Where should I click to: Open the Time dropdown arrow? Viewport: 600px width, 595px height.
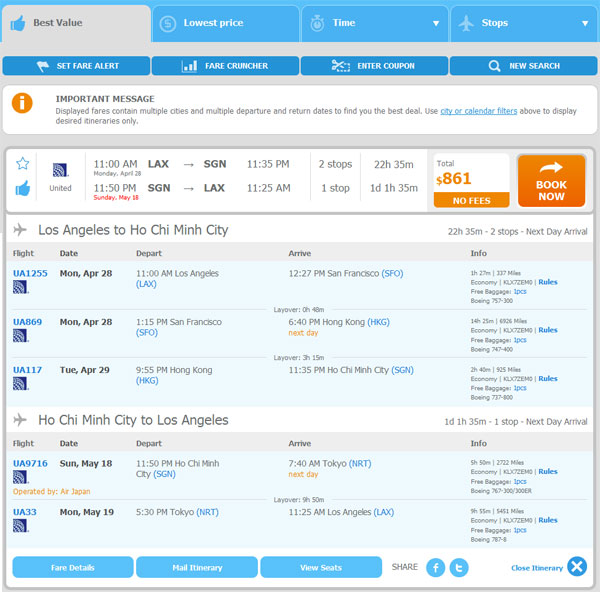coord(435,23)
